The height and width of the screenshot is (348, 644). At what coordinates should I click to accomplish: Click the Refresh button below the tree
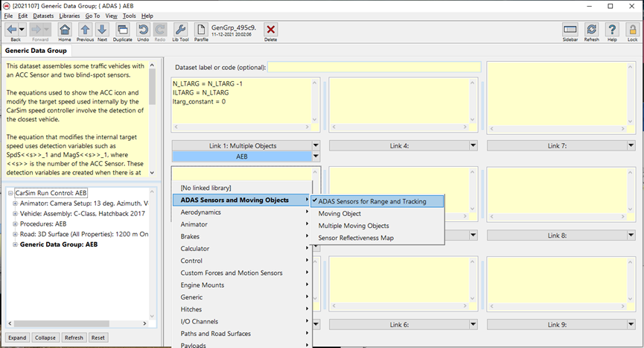coord(74,338)
